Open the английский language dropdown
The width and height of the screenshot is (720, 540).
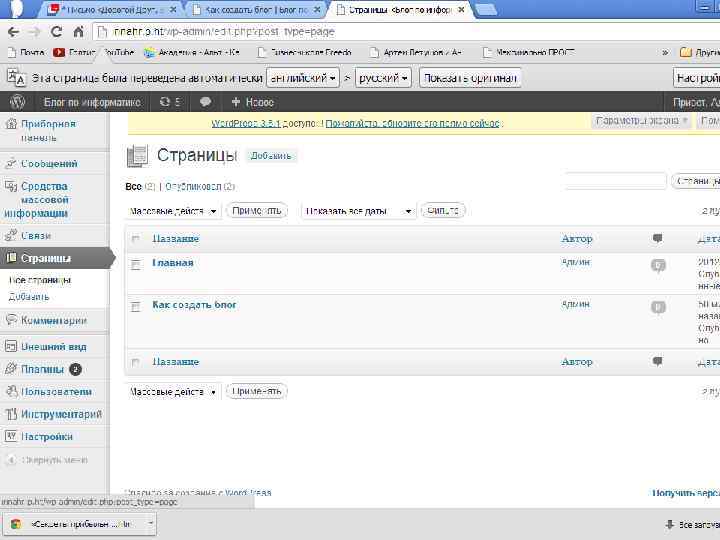[x=303, y=78]
